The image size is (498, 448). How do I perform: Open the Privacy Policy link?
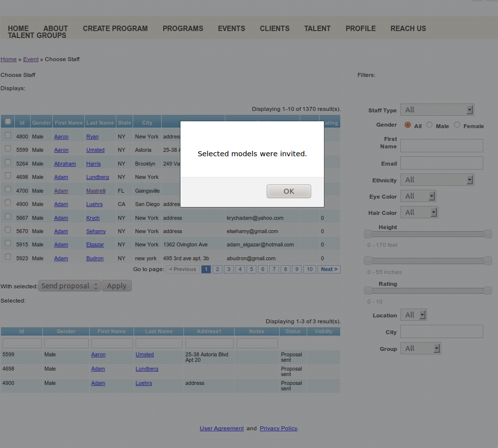[279, 428]
